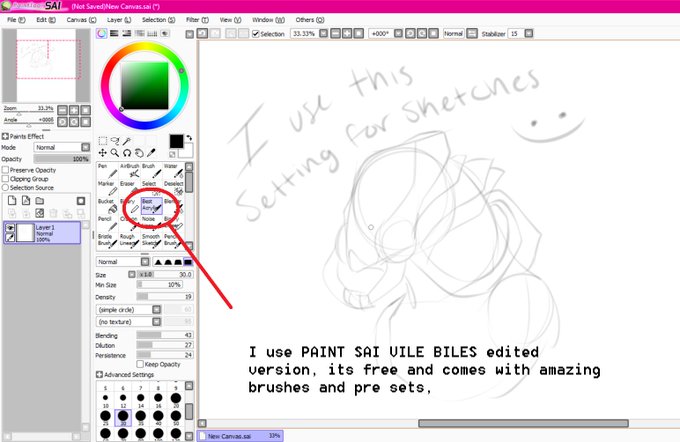Reset zoom in navigator panel

86,110
